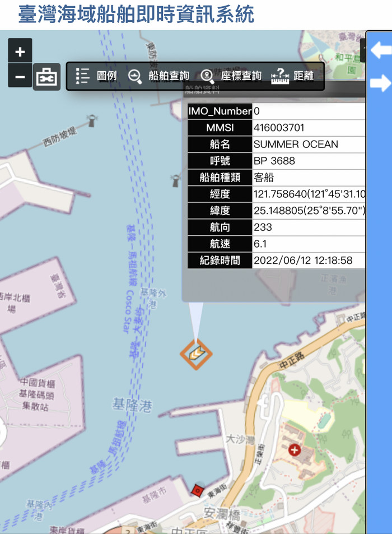The image size is (392, 534).
Task: Click the lighthouse icon left of ship table
Action: point(175,180)
